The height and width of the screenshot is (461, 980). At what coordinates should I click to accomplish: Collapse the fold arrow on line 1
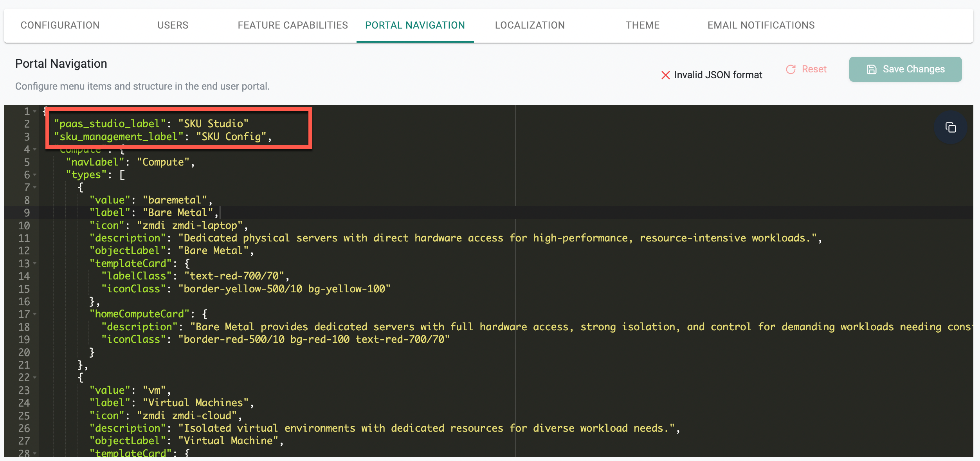pos(35,112)
